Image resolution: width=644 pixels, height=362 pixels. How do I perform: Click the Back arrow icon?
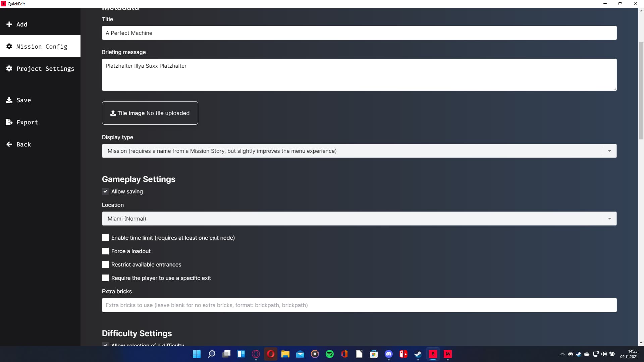[x=9, y=144]
